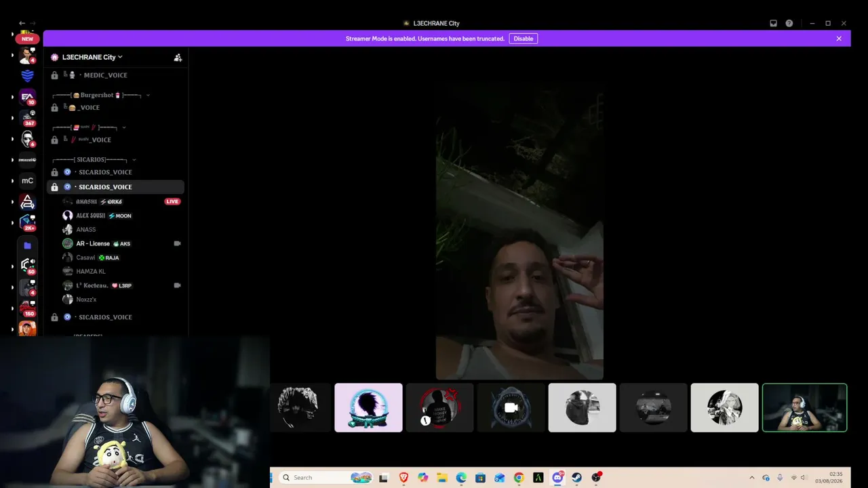Launch Brave browser from the taskbar
The image size is (868, 488).
point(403,478)
